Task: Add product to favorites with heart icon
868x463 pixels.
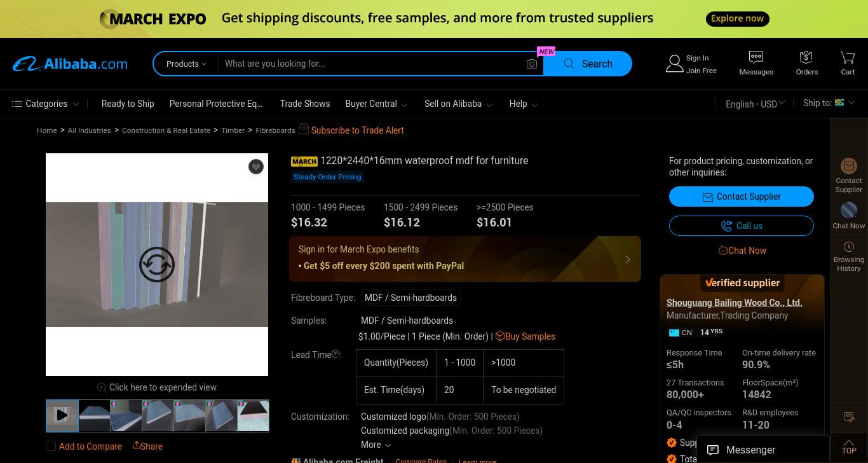Action: pyautogui.click(x=256, y=167)
